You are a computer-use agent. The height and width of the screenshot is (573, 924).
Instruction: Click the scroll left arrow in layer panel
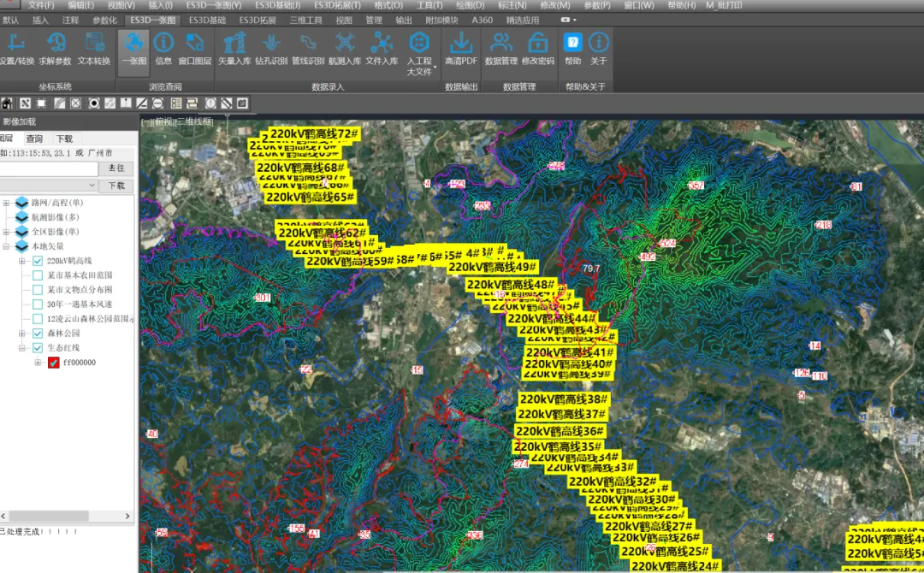[3, 516]
